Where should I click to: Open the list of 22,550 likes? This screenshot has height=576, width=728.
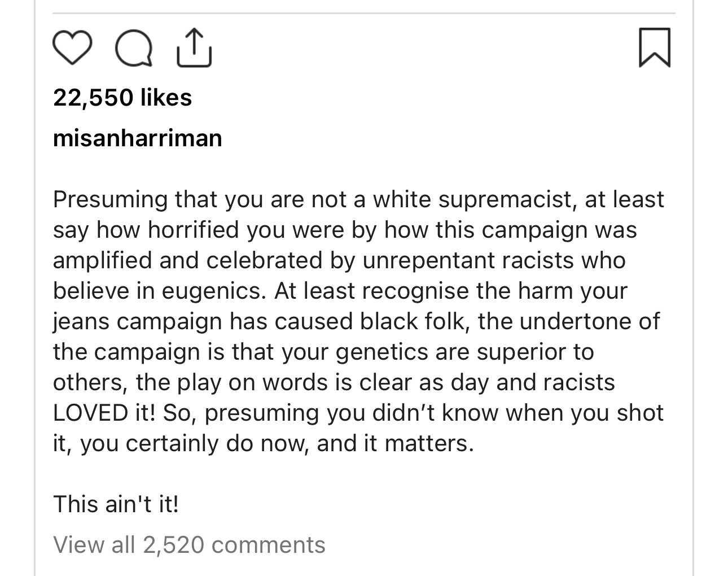click(122, 98)
